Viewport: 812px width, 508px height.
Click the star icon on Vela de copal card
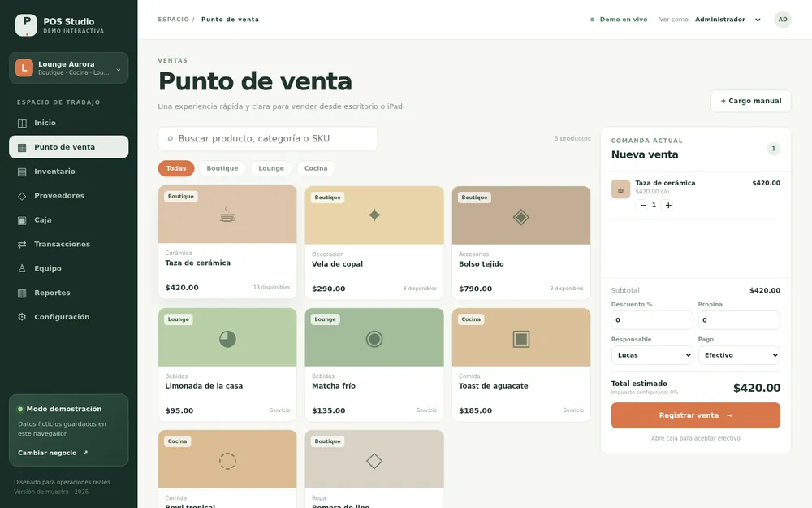(374, 215)
